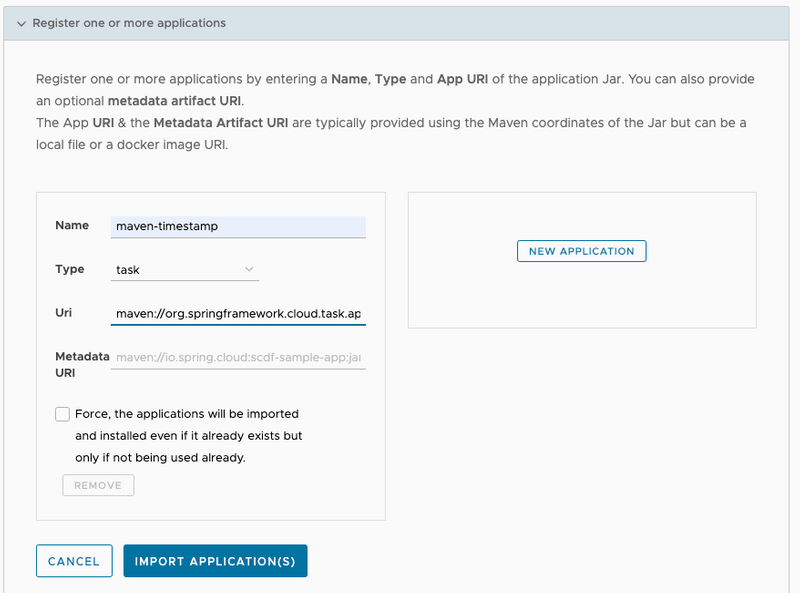This screenshot has height=593, width=800.
Task: Select the Uri field with the maven coordinates
Action: [238, 314]
